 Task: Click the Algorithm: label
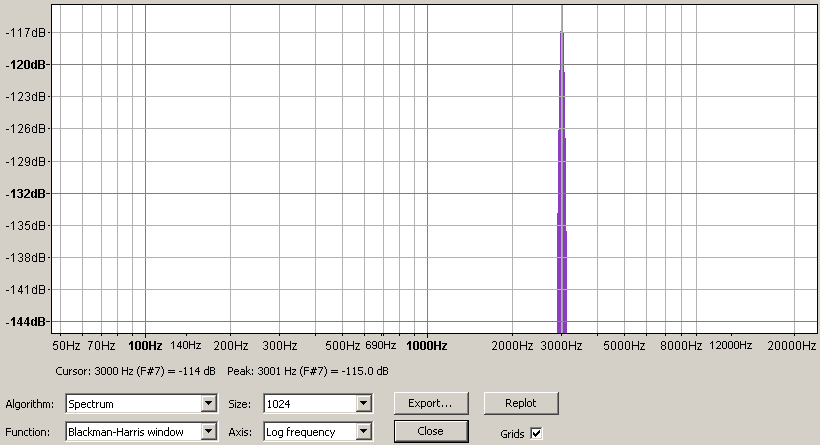pyautogui.click(x=30, y=404)
